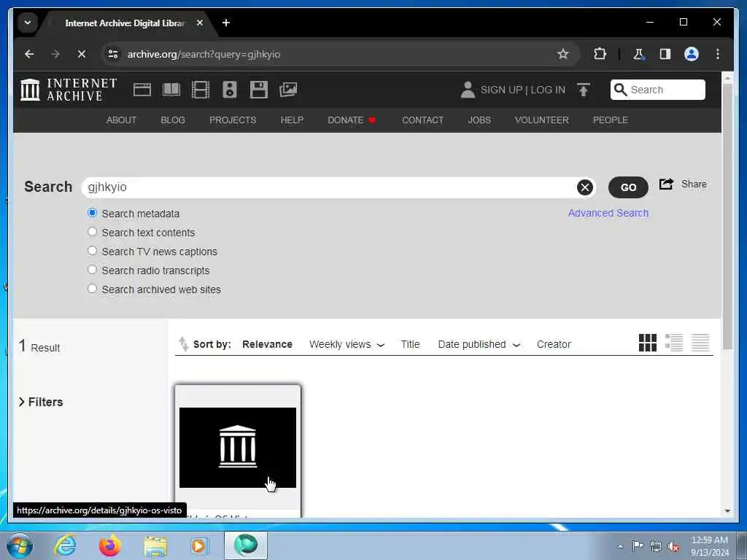
Task: Open the Texts book icon
Action: pos(171,90)
